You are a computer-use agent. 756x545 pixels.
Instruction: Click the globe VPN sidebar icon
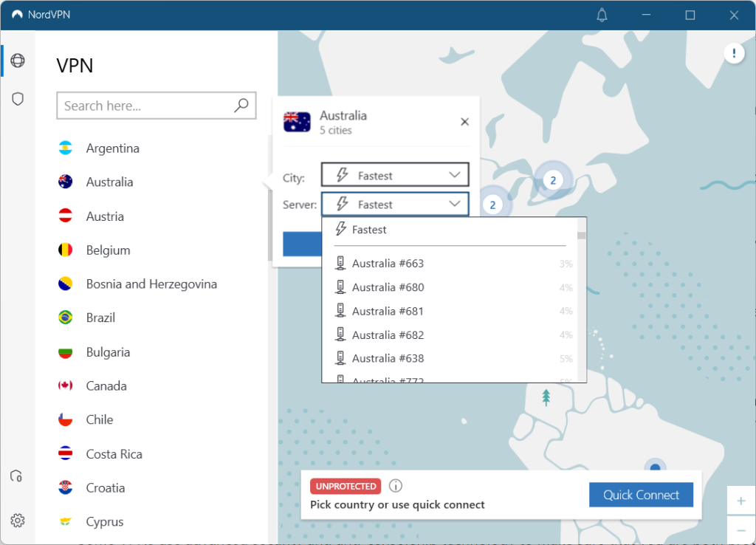[x=18, y=61]
